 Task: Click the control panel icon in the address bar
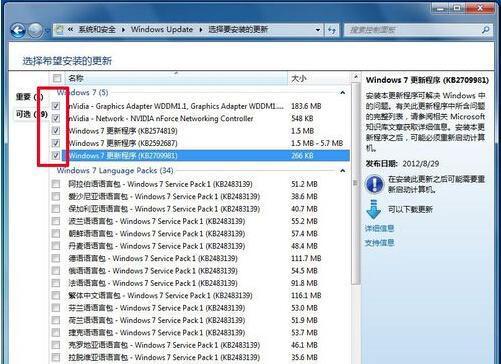coord(59,30)
